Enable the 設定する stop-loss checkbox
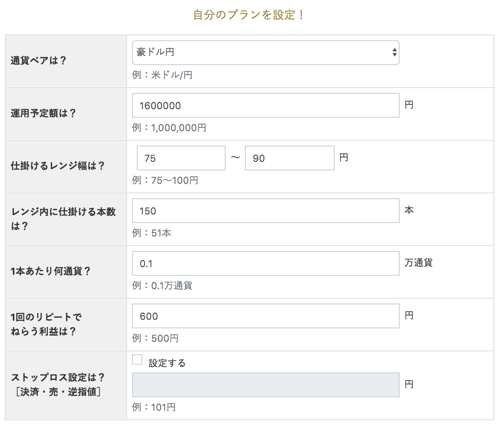Viewport: 504px width, 427px height. click(x=137, y=360)
